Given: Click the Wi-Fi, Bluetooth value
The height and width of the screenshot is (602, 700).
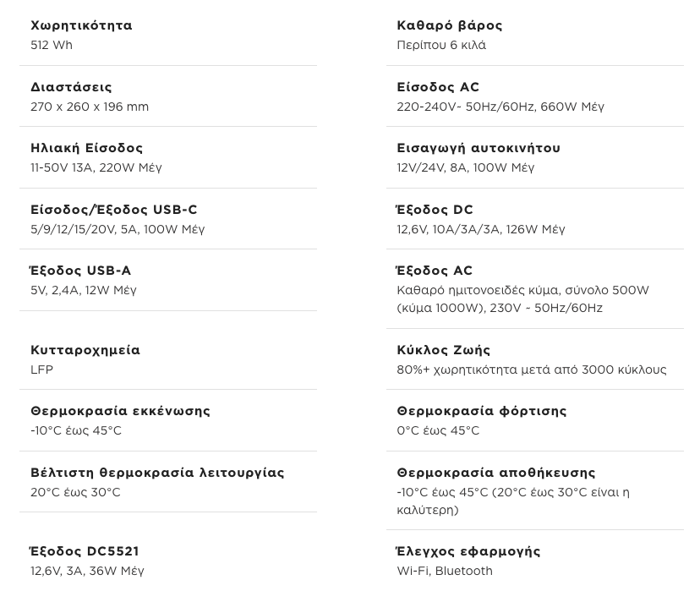Looking at the screenshot, I should coord(445,571).
